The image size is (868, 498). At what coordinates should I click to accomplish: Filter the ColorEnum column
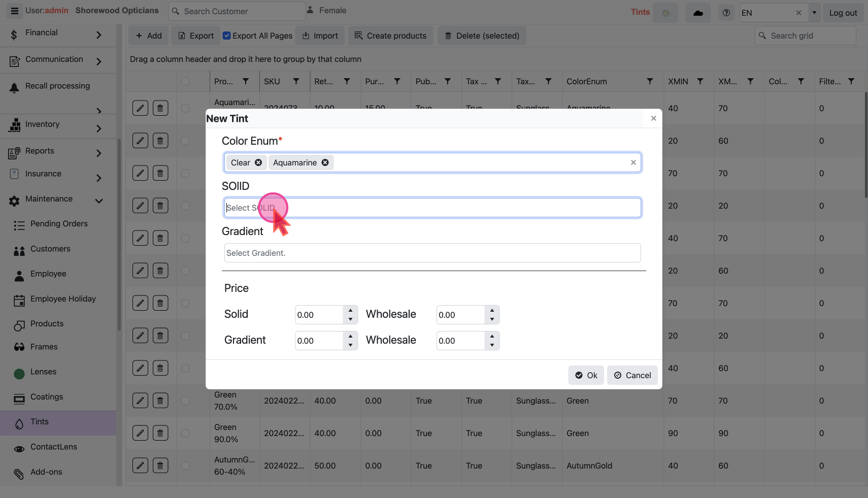pyautogui.click(x=650, y=81)
